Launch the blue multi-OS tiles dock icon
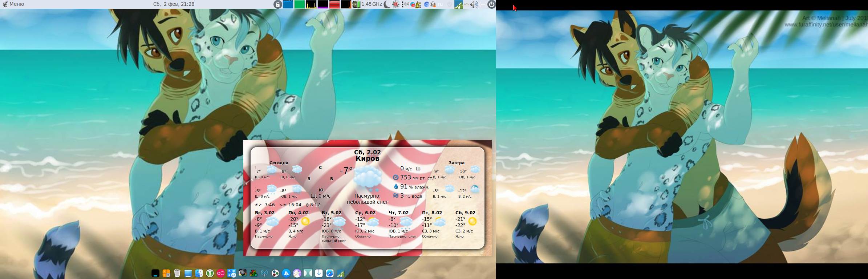This screenshot has height=279, width=868. coord(232,273)
